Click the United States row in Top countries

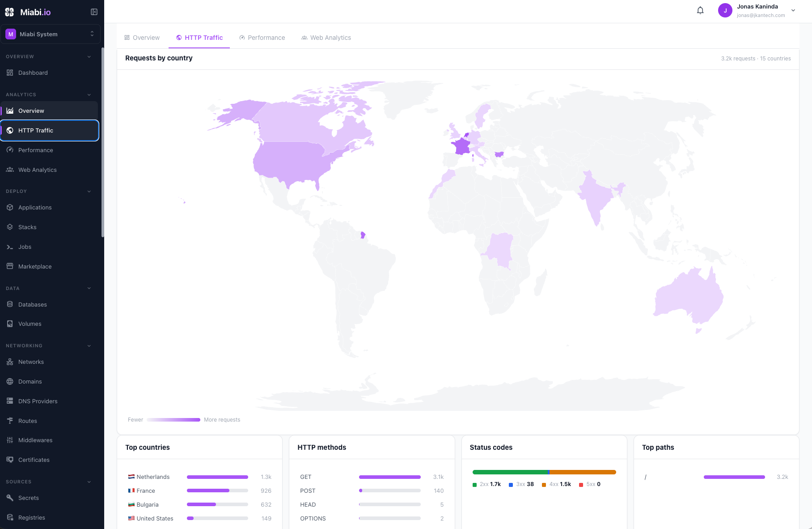199,518
